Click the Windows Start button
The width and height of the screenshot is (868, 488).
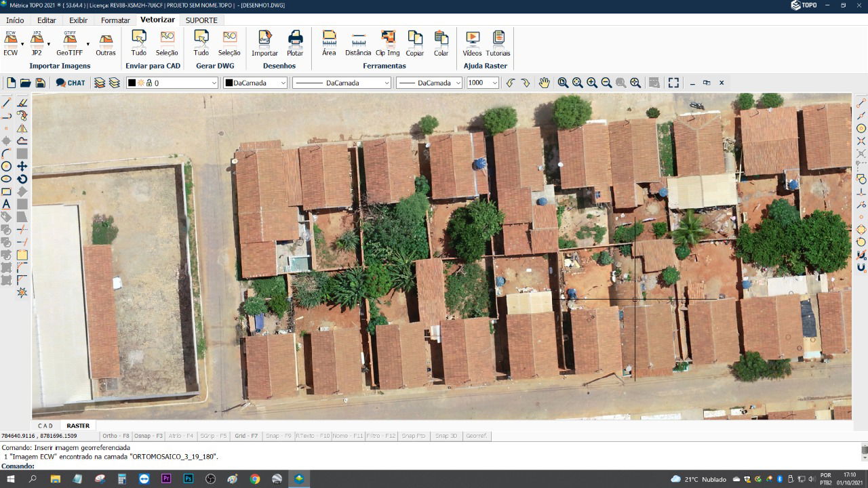(10, 479)
